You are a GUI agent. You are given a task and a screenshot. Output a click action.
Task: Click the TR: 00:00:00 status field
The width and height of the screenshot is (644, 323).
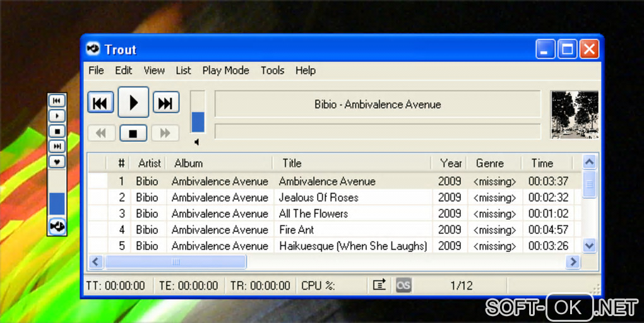pos(260,286)
